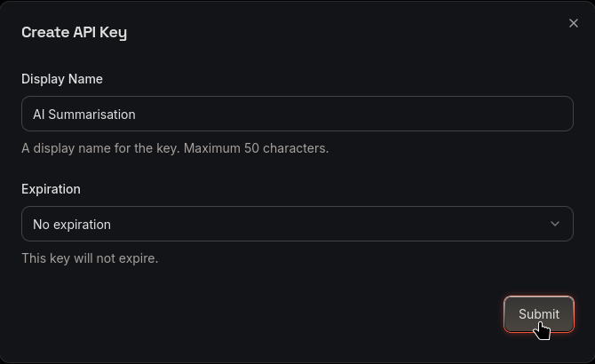Click the 'AI Summarisation' text in field

(x=84, y=115)
